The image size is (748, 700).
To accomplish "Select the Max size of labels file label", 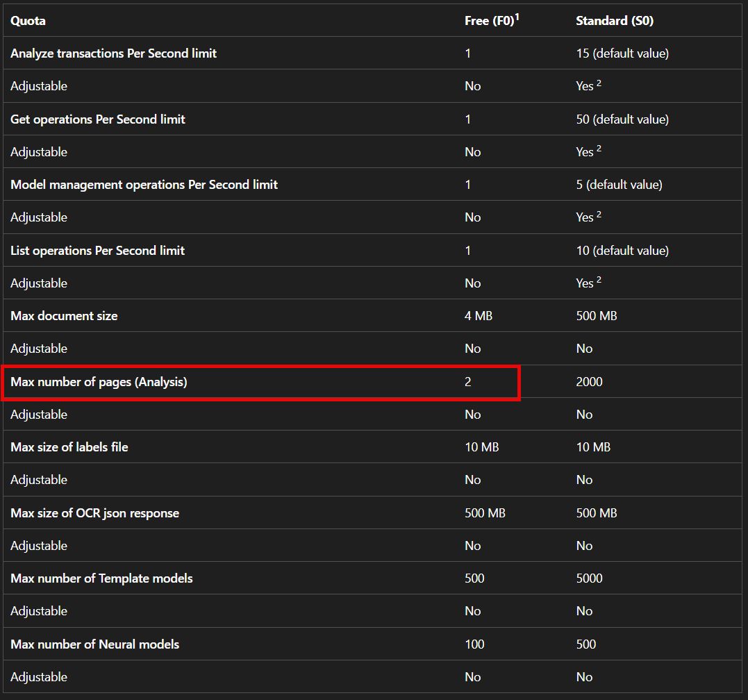I will point(69,447).
